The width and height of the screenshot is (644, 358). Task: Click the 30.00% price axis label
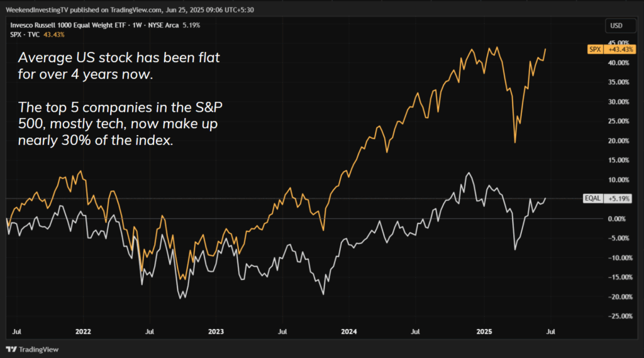coord(619,102)
